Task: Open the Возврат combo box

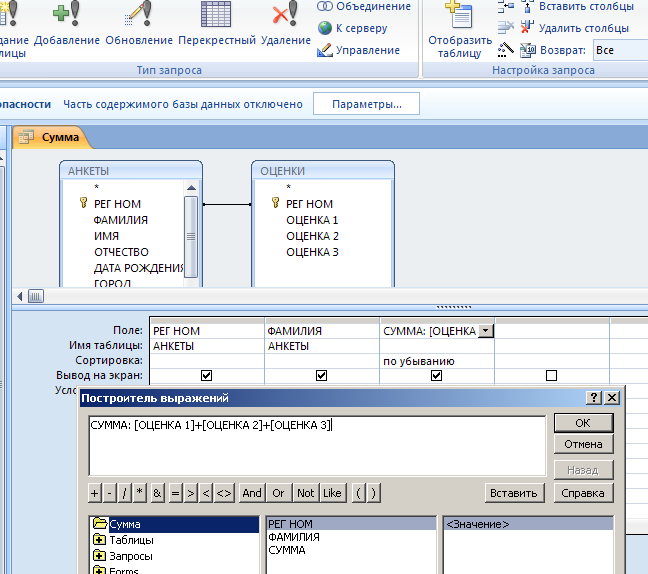Action: [618, 50]
